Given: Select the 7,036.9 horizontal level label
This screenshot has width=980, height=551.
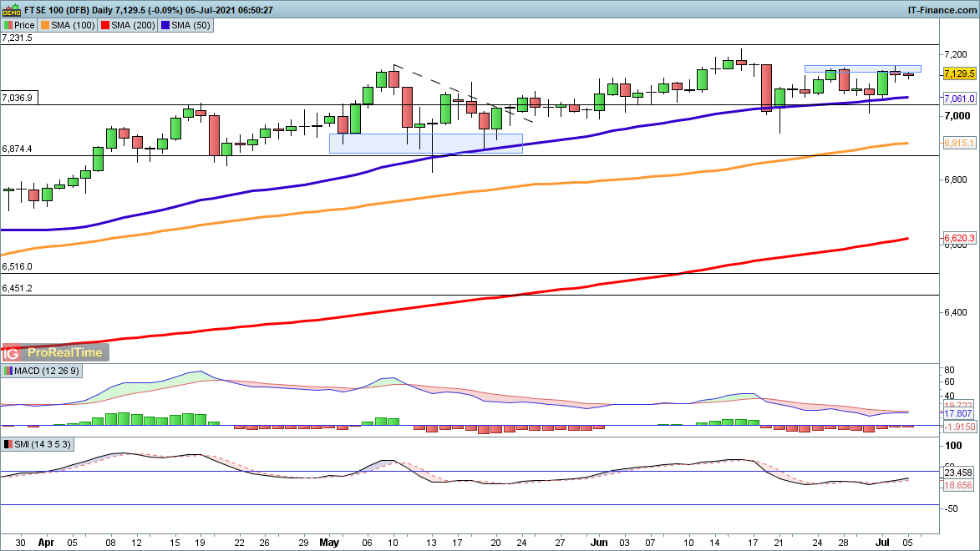Looking at the screenshot, I should coord(18,99).
